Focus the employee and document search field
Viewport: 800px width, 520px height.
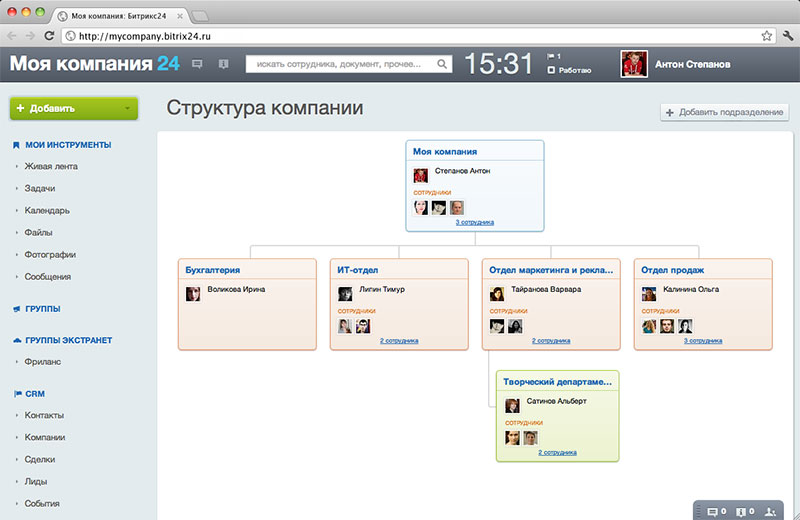click(349, 64)
